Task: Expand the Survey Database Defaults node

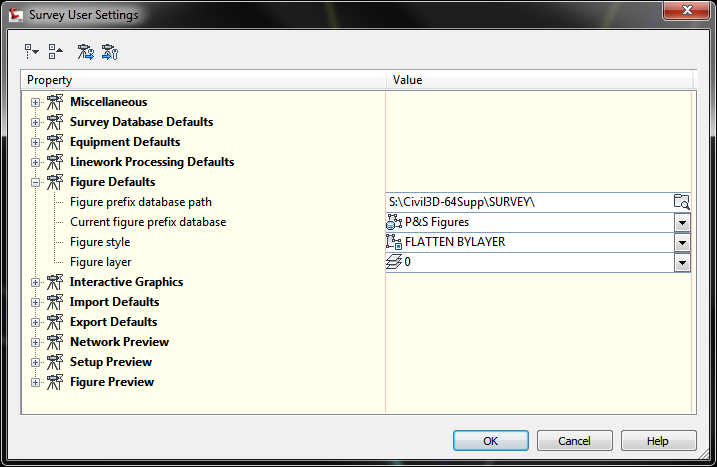Action: point(35,123)
